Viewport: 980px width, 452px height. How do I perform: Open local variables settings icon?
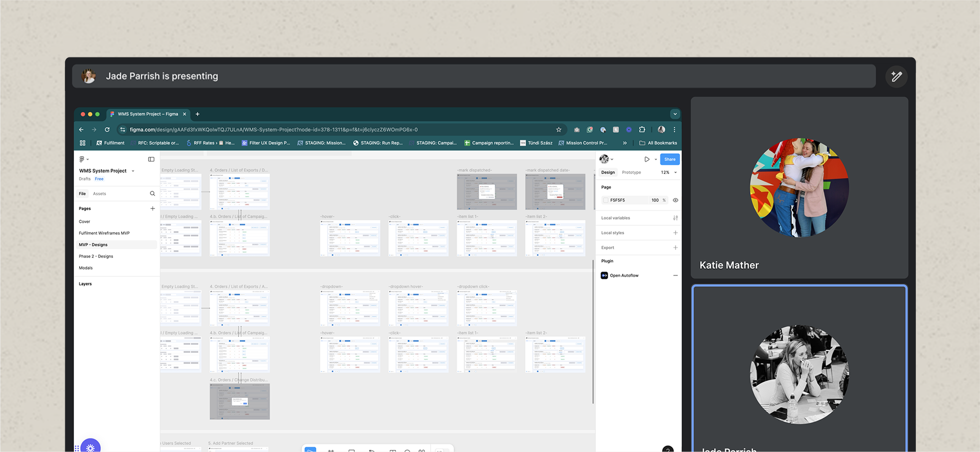coord(675,218)
